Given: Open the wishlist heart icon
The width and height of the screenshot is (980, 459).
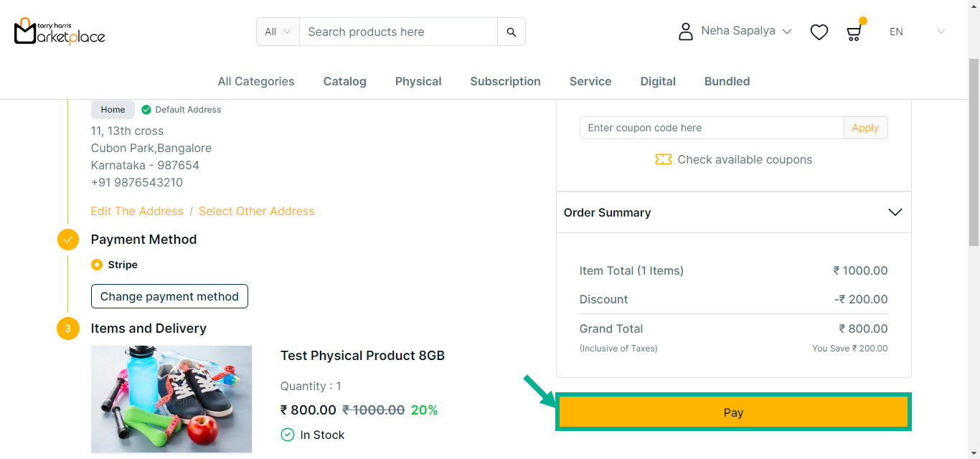Looking at the screenshot, I should pyautogui.click(x=819, y=32).
